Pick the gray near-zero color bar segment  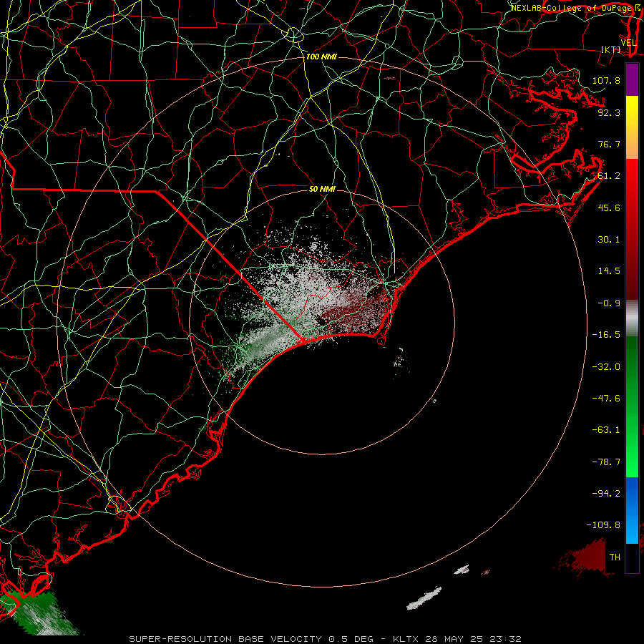[632, 318]
